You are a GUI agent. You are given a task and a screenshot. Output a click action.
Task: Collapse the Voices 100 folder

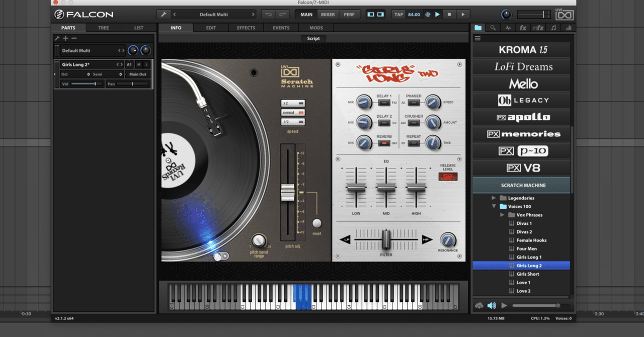pos(494,207)
